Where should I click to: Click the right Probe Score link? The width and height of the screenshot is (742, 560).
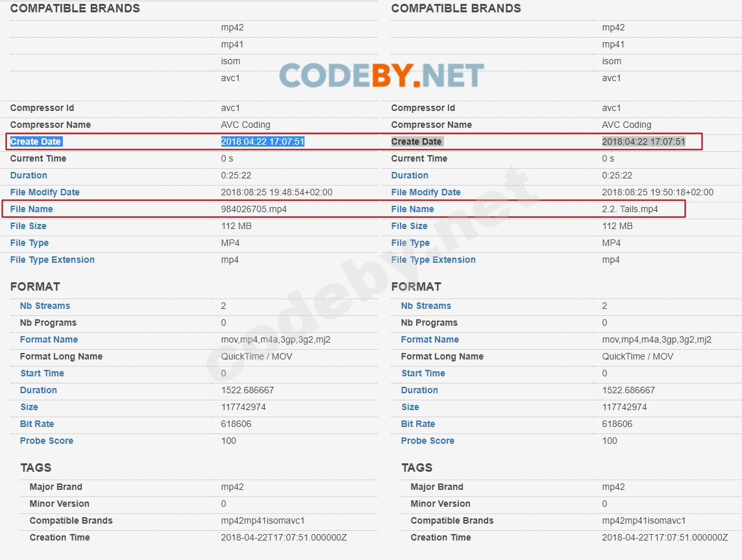[427, 441]
